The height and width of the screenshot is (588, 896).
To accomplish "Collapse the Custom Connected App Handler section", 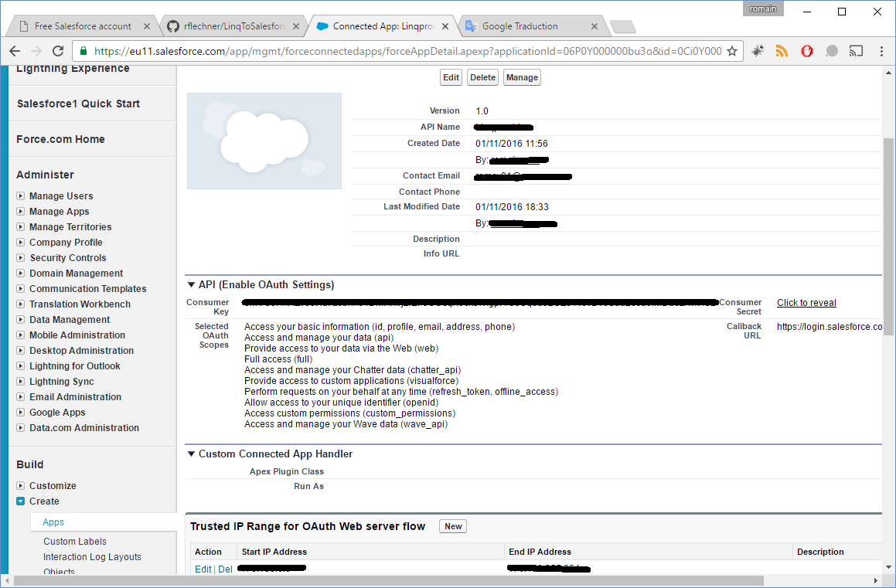I will [x=192, y=454].
